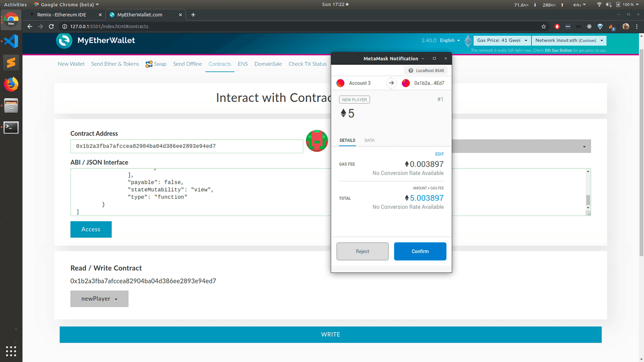Launch Visual Studio Code from dock
The height and width of the screenshot is (362, 644).
11,42
